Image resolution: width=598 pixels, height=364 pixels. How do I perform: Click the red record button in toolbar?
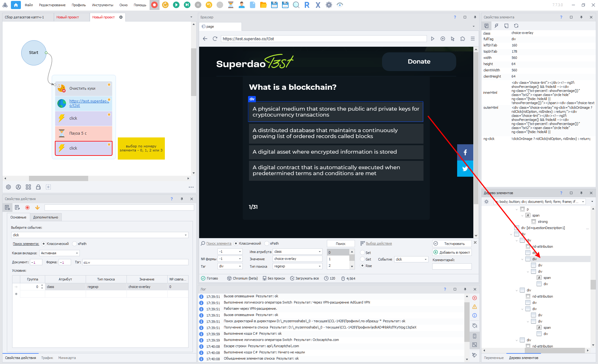(154, 5)
